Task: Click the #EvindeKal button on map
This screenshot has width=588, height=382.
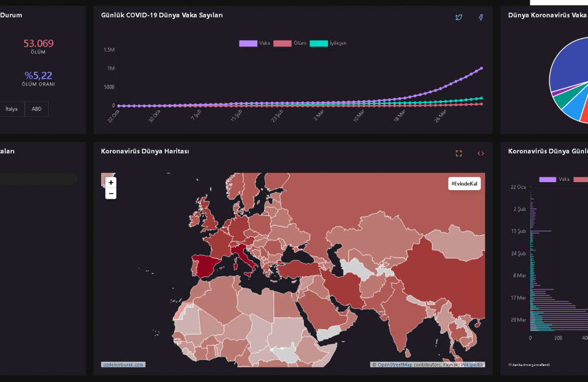Action: pos(465,183)
